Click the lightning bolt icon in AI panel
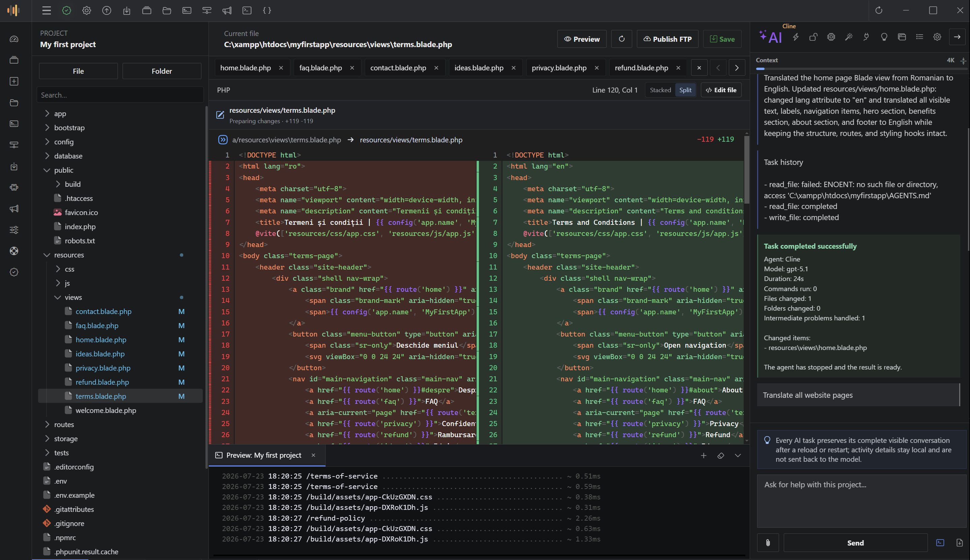Screen dimensions: 970x560 point(796,37)
